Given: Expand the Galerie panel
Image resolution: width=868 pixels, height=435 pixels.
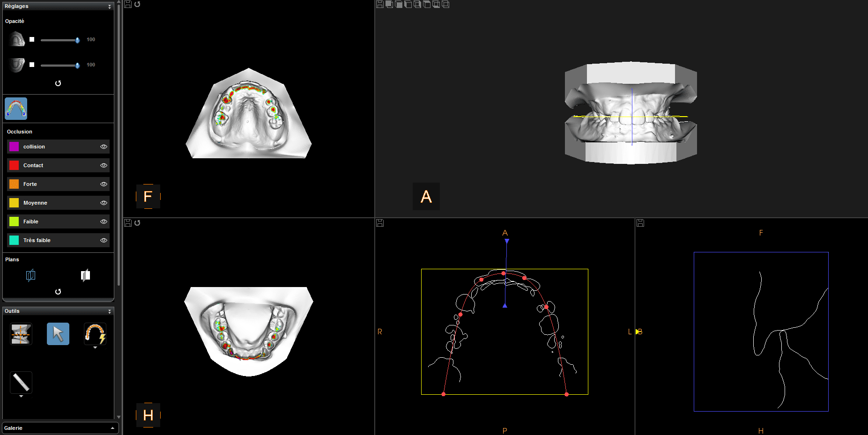Looking at the screenshot, I should [112, 428].
